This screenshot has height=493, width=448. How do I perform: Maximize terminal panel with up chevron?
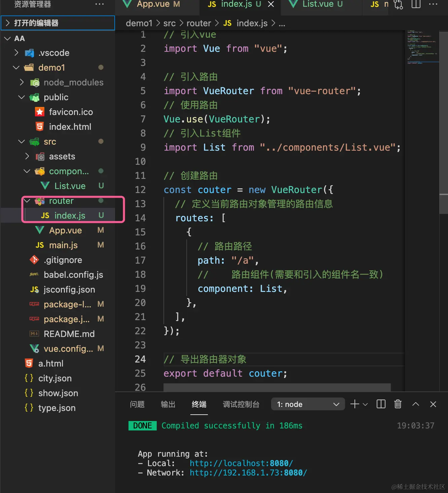tap(416, 404)
